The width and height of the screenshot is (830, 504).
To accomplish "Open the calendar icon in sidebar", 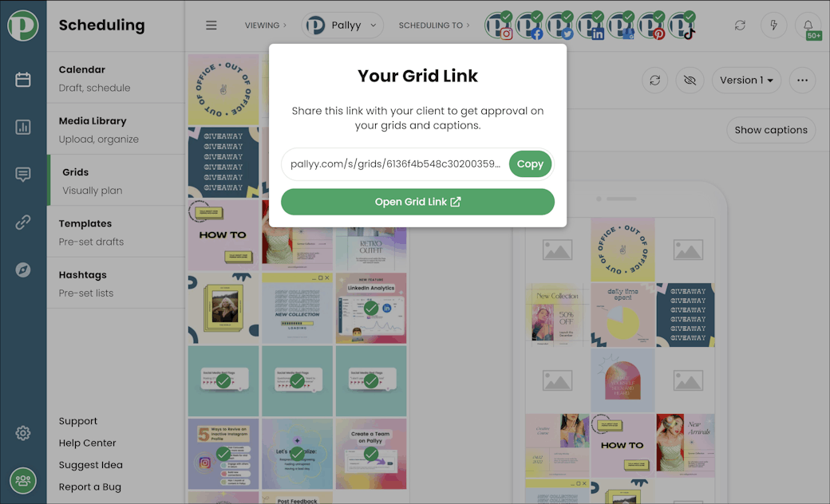I will [x=23, y=80].
